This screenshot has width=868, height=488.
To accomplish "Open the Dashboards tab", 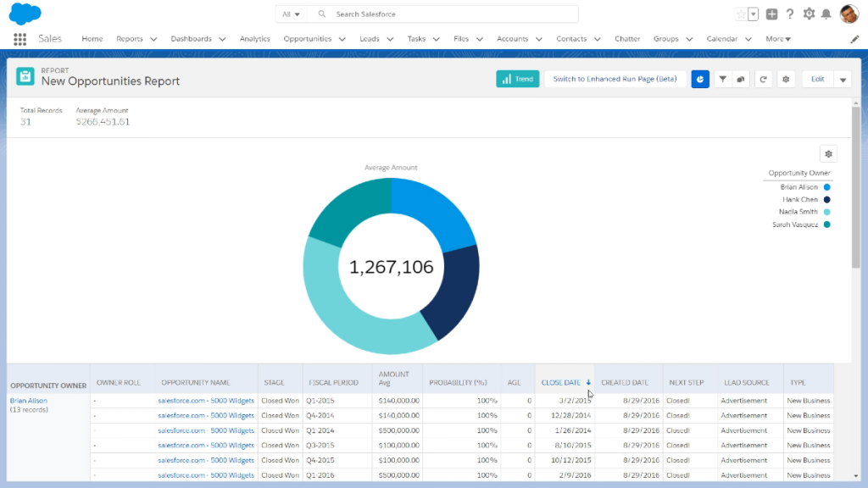I will click(x=191, y=39).
